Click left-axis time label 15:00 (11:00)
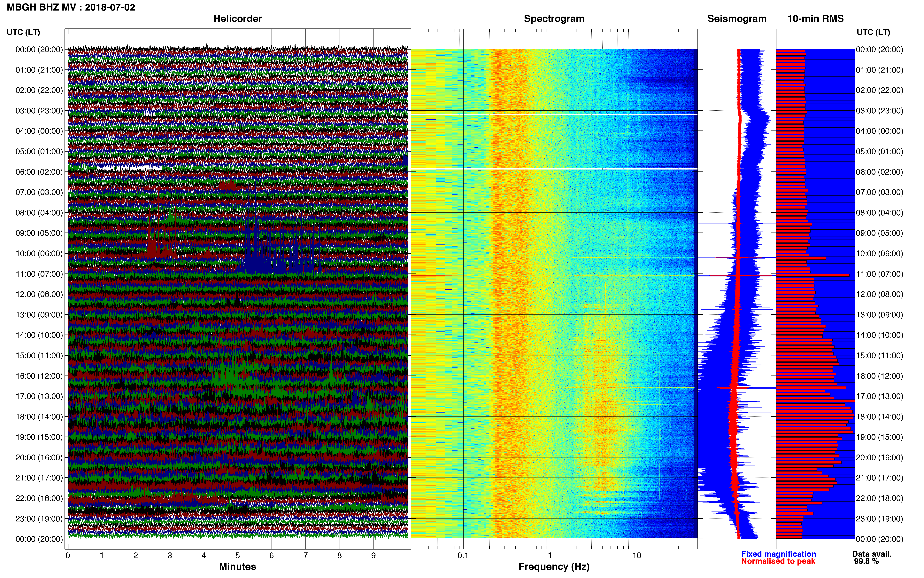This screenshot has width=924, height=578. [x=39, y=355]
